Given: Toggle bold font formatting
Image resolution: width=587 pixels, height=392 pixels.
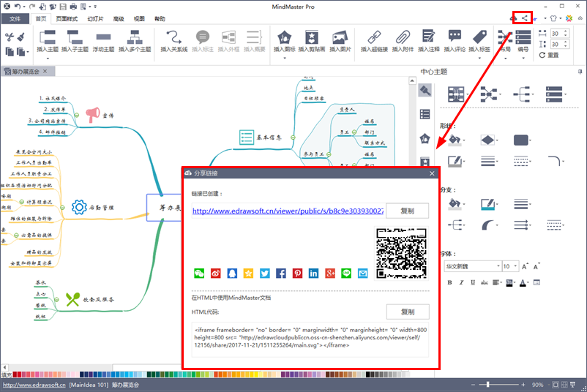Looking at the screenshot, I should coord(449,282).
